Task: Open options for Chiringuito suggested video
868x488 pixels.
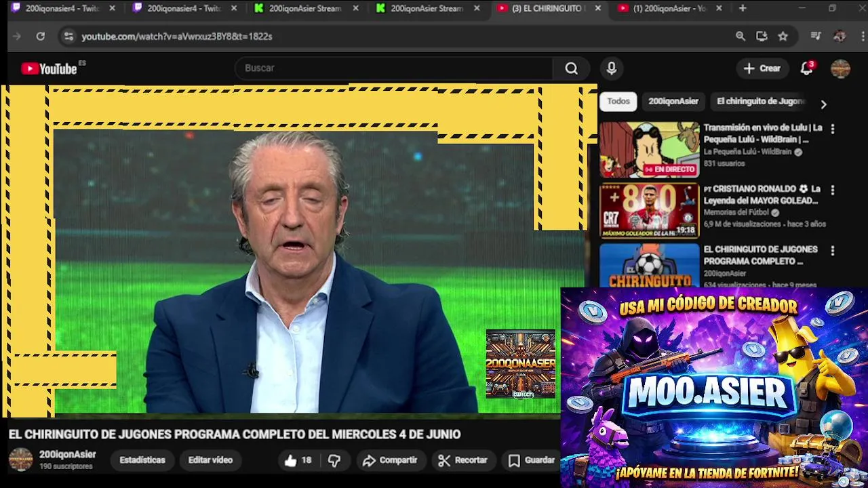Action: tap(833, 251)
